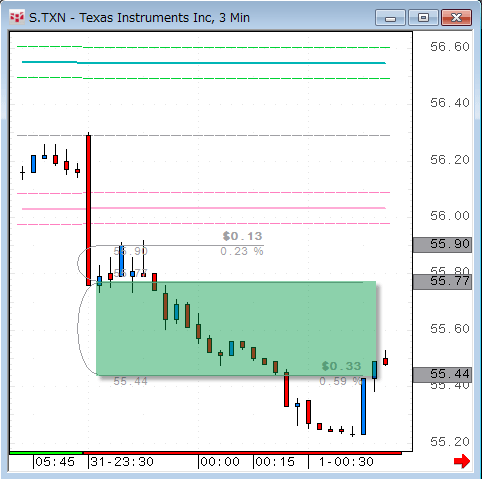This screenshot has height=479, width=482.
Task: Click the 55.60 price axis label
Action: (450, 329)
